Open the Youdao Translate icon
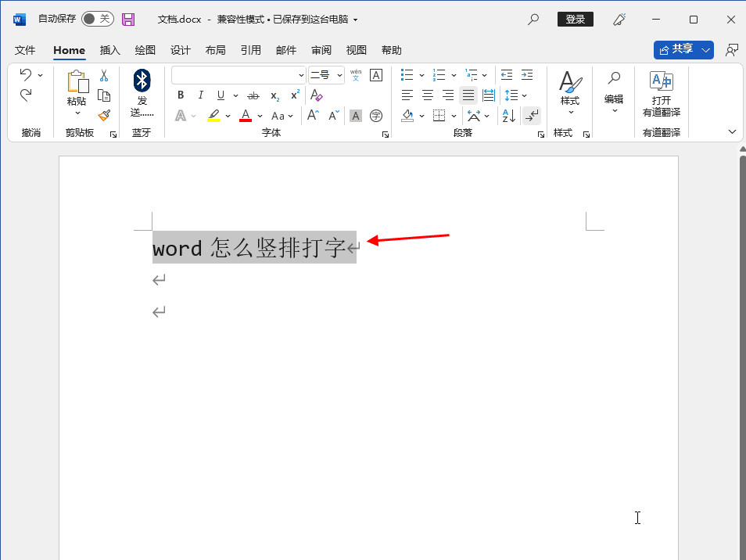 point(662,81)
